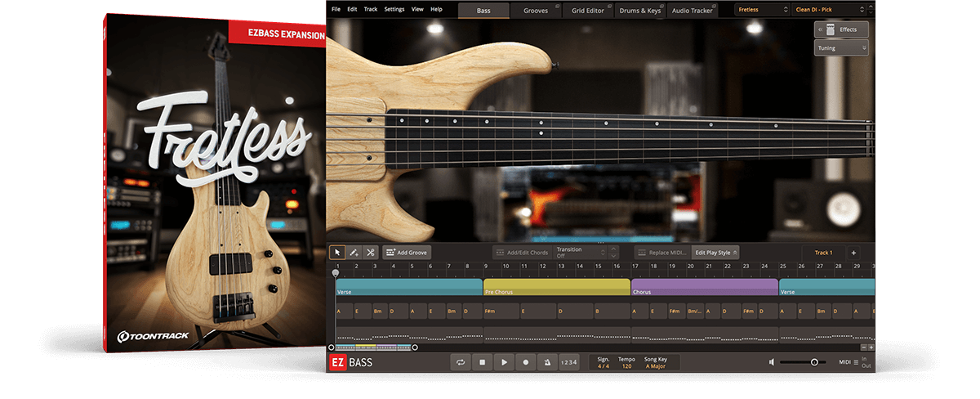
Task: Toggle the metronome icon
Action: pos(547,362)
